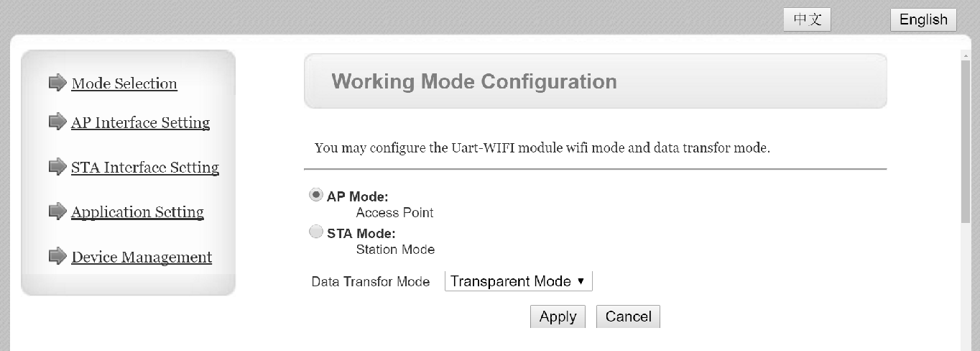Image resolution: width=980 pixels, height=351 pixels.
Task: Click the arrow icon beside Mode Selection
Action: point(57,83)
